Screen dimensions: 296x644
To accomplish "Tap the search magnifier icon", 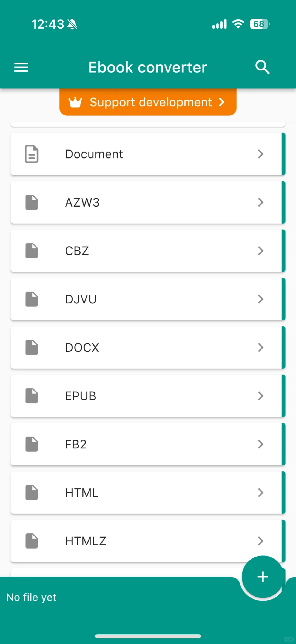I will 263,67.
